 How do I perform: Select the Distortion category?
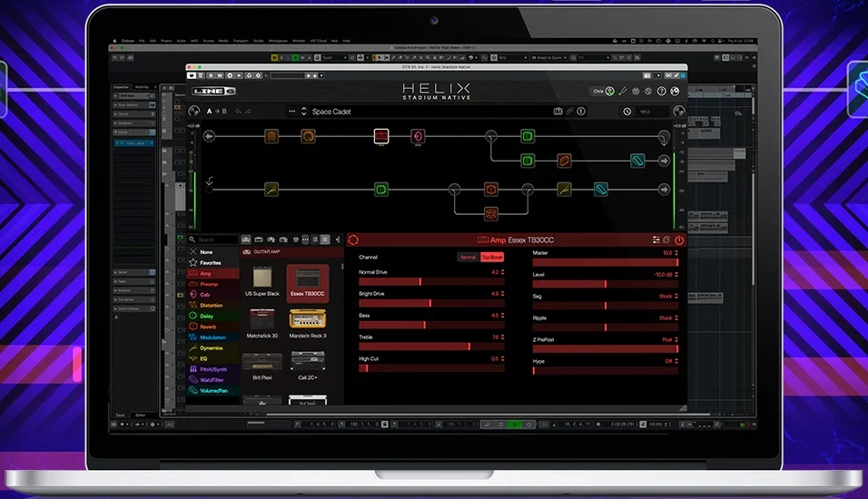[213, 306]
